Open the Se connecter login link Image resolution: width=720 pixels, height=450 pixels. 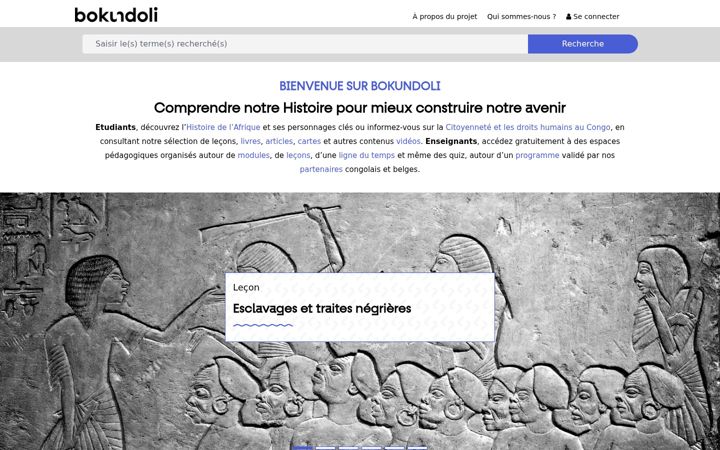click(x=592, y=17)
